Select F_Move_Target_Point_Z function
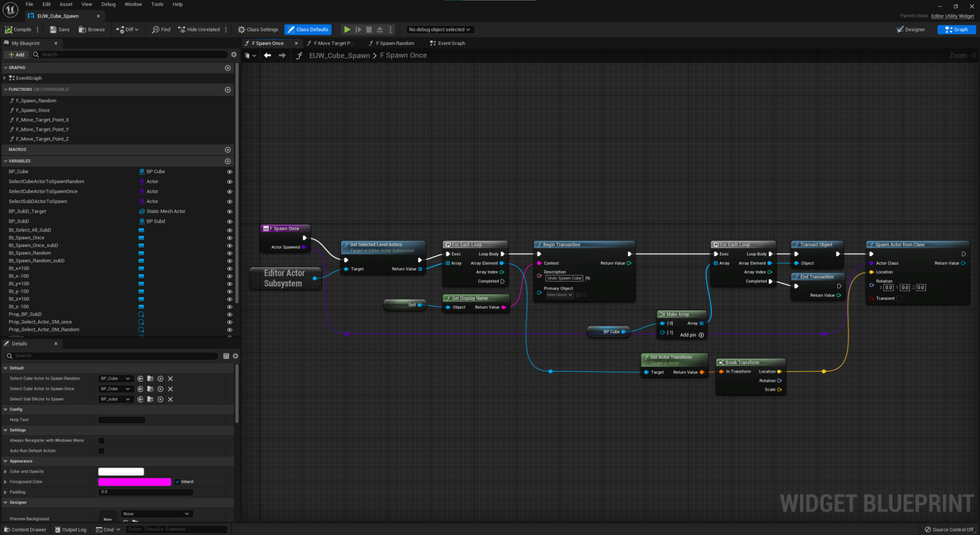Image resolution: width=980 pixels, height=535 pixels. pyautogui.click(x=42, y=139)
